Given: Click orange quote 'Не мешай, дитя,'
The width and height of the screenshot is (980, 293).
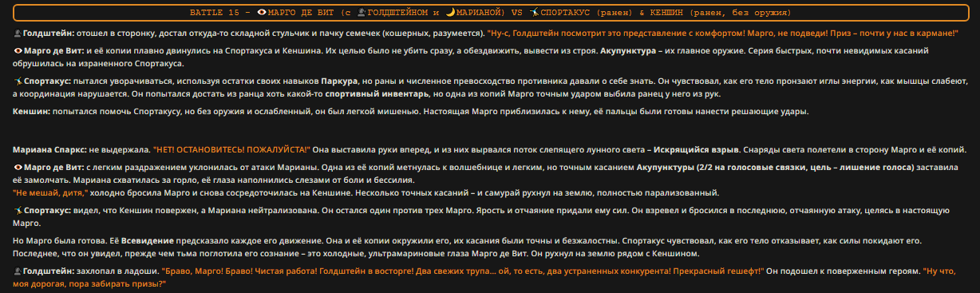Looking at the screenshot, I should 49,192.
